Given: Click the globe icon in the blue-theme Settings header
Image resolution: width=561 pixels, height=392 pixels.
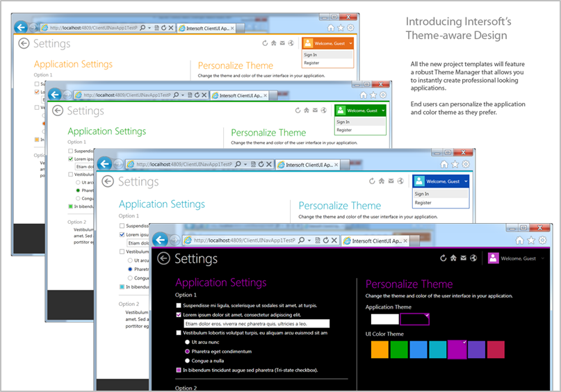Looking at the screenshot, I should pos(400,181).
